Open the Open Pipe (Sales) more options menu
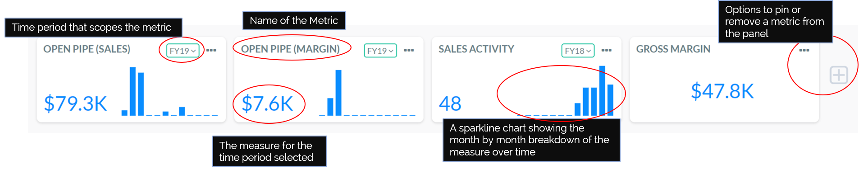The image size is (868, 169). click(x=211, y=50)
